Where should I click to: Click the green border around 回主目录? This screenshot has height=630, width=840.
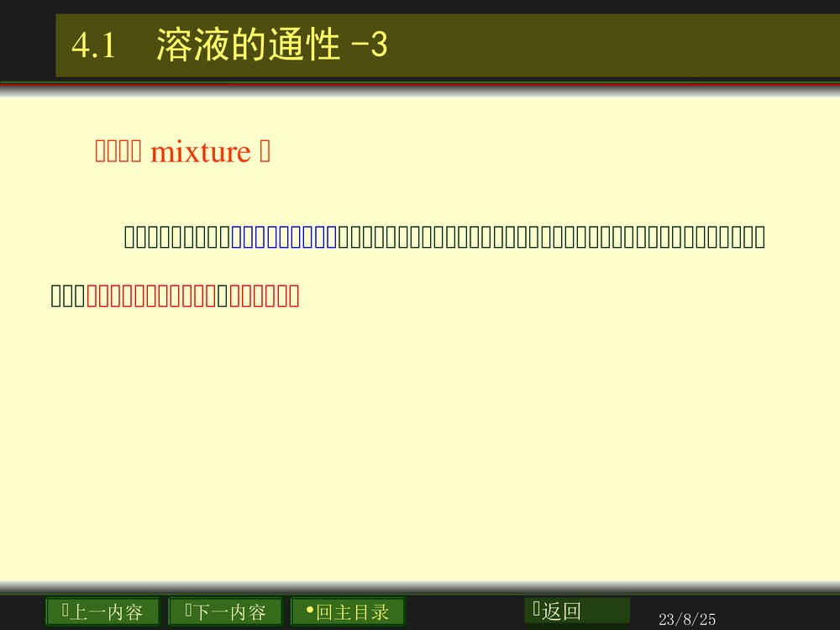[347, 599]
